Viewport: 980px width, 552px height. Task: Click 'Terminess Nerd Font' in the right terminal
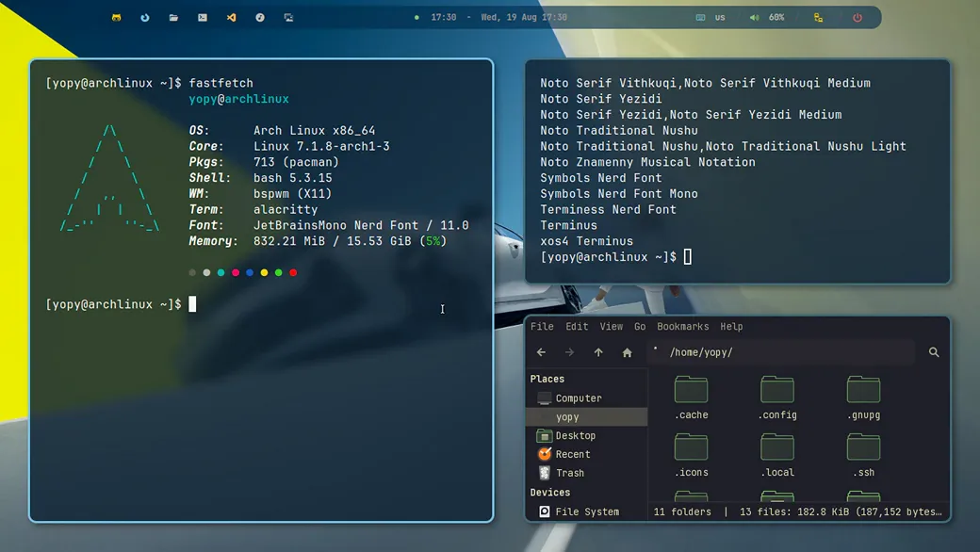coord(608,210)
